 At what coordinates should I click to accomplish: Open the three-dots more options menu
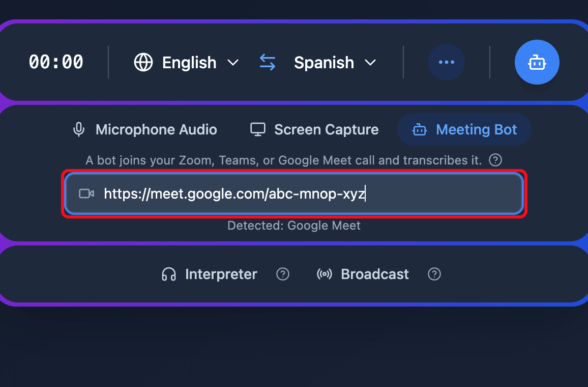point(446,62)
